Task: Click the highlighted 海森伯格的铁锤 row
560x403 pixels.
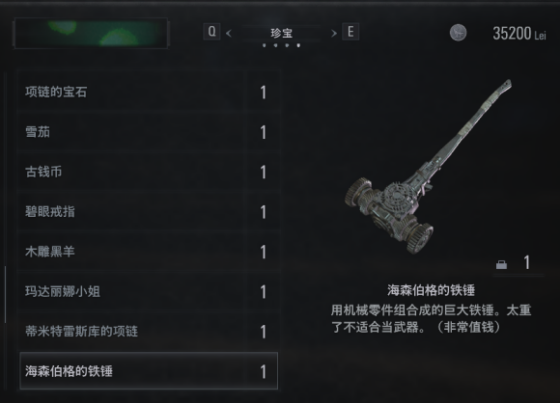Action: point(149,371)
